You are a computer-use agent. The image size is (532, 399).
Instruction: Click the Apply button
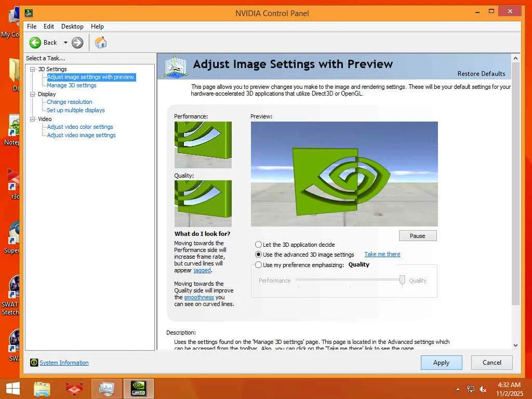pyautogui.click(x=442, y=362)
